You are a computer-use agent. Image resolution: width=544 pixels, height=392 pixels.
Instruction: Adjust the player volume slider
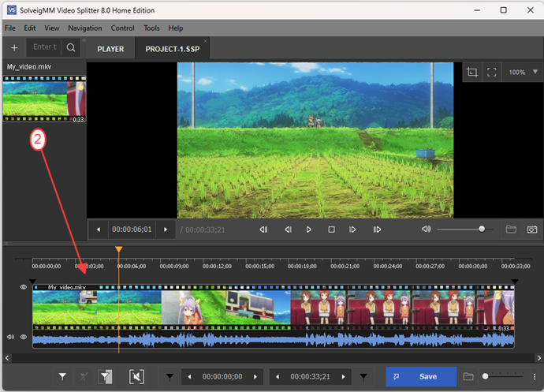tap(465, 230)
